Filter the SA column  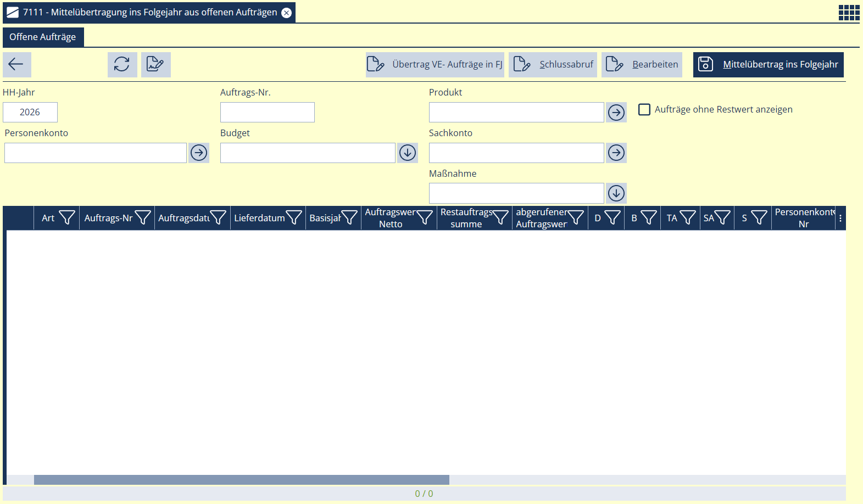coord(722,218)
